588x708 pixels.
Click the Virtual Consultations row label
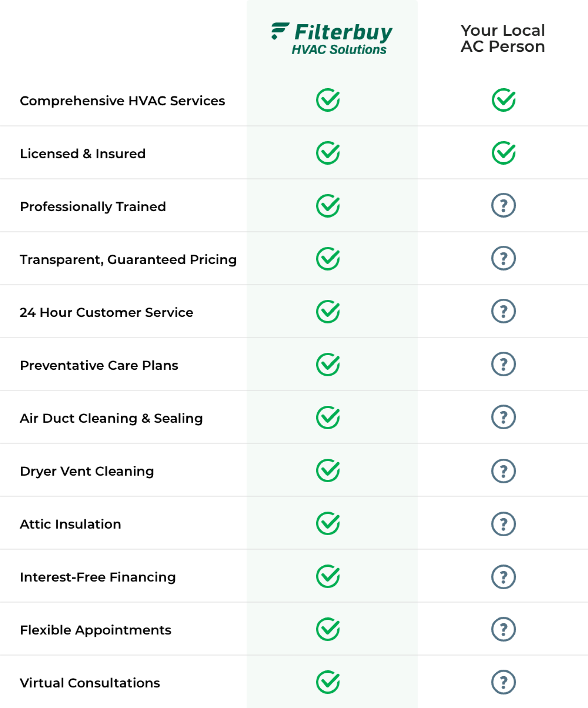90,683
